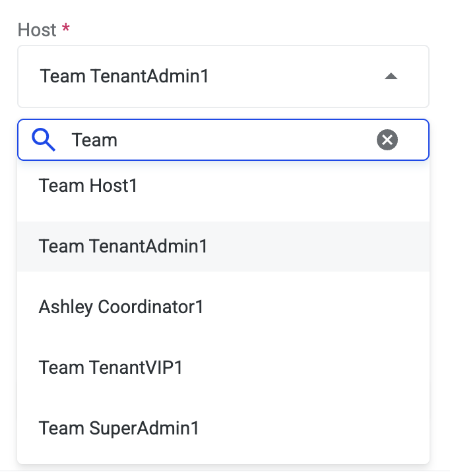Choose the highlighted Team TenantAdmin1 option

point(123,247)
